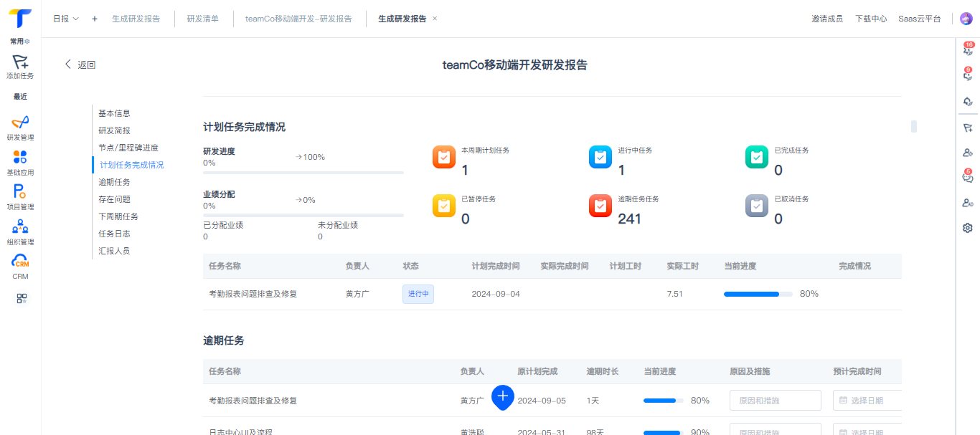Open 研发管理 in left sidebar

[20, 128]
